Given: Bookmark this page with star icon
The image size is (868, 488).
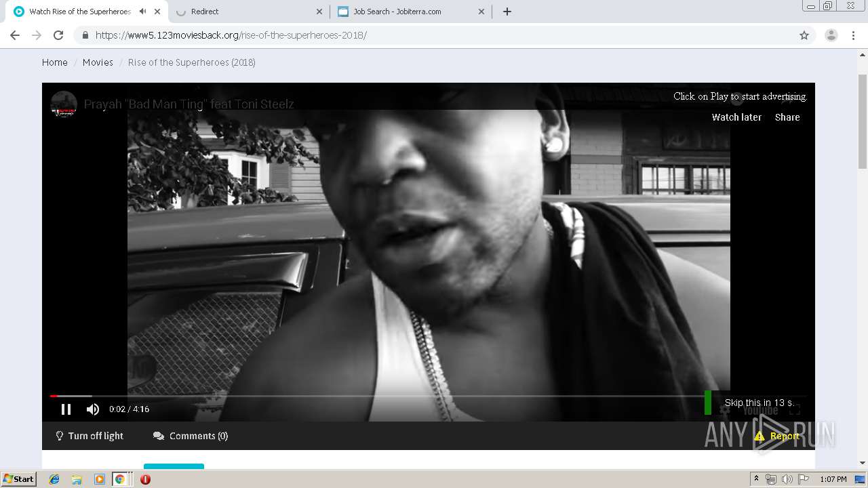Looking at the screenshot, I should [x=804, y=35].
